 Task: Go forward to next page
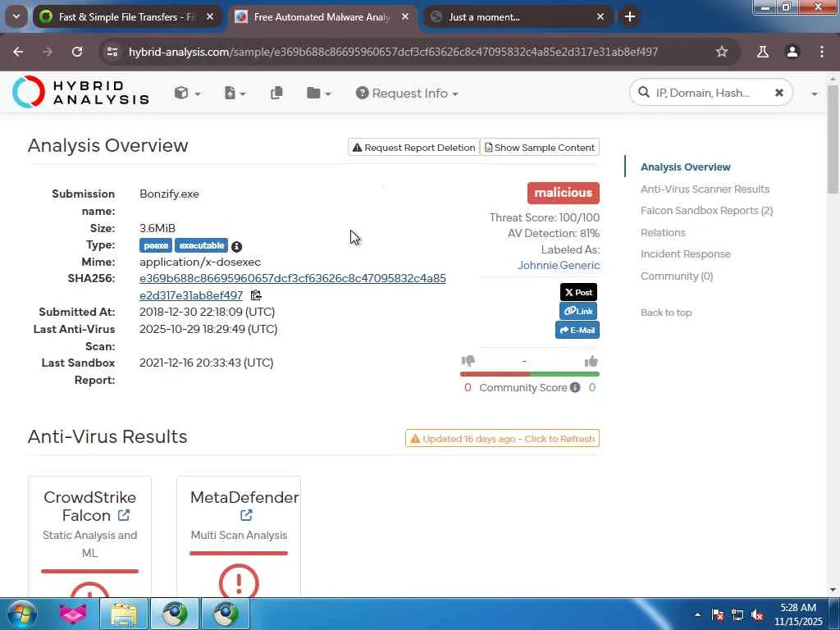pyautogui.click(x=48, y=52)
